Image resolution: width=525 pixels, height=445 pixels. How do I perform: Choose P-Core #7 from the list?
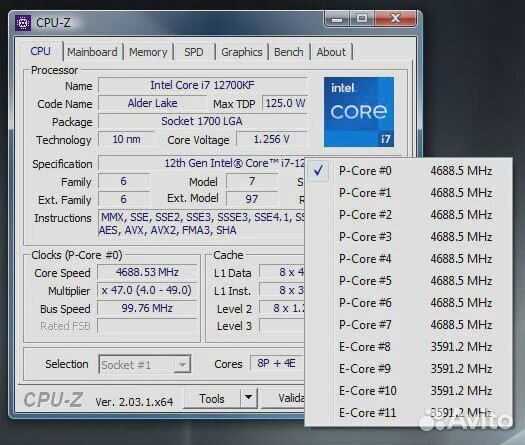point(408,325)
